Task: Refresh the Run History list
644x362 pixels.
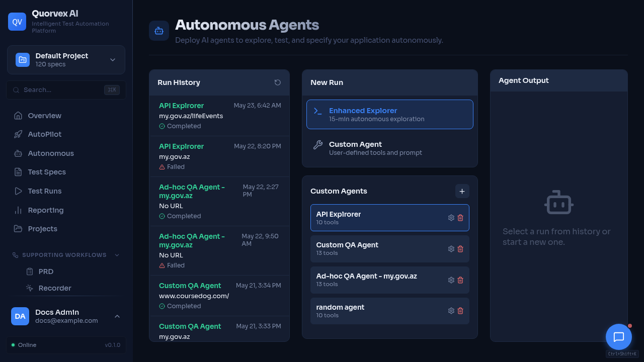Action: tap(278, 82)
